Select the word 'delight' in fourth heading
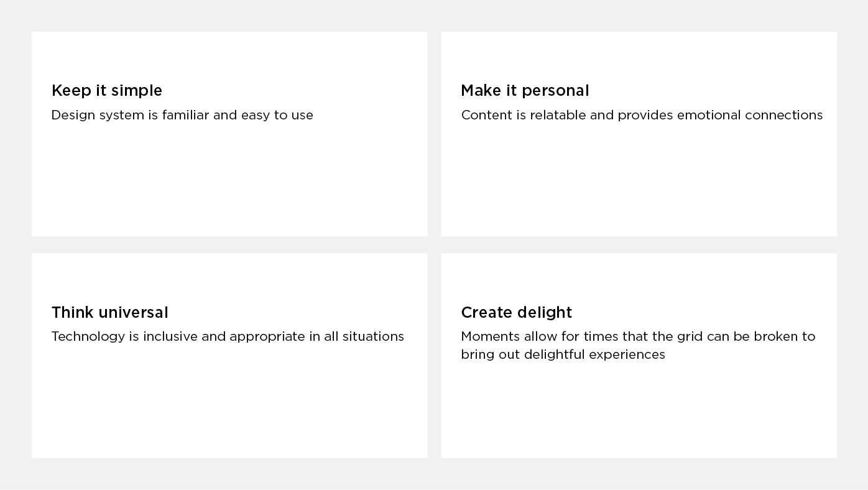Screen dimensions: 868x490 [543, 312]
